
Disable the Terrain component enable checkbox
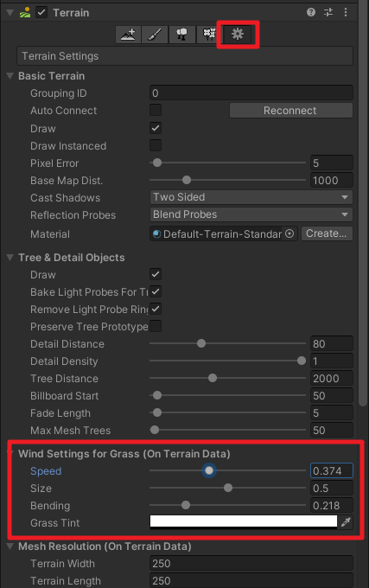pyautogui.click(x=41, y=12)
